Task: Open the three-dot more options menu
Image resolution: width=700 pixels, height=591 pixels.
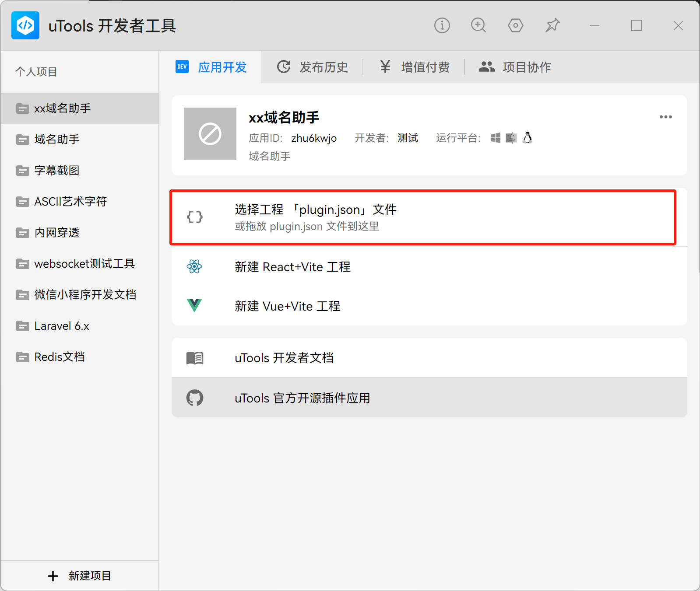Action: (665, 117)
